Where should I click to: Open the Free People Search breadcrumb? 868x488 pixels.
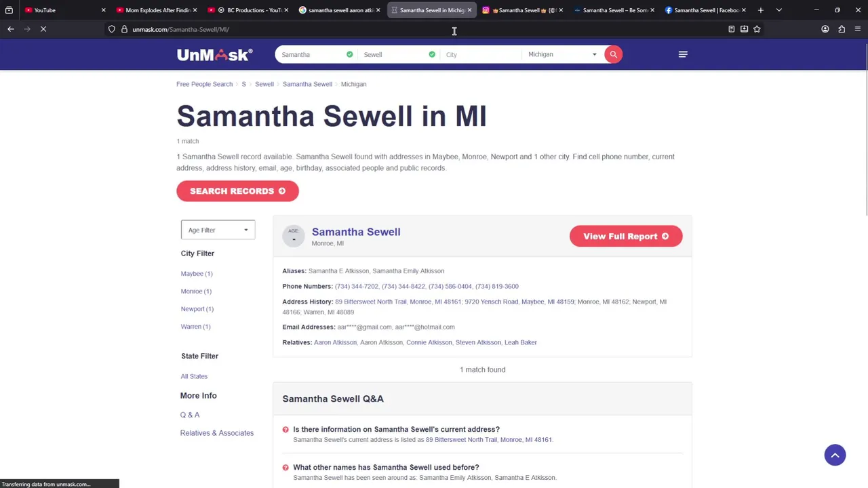204,84
